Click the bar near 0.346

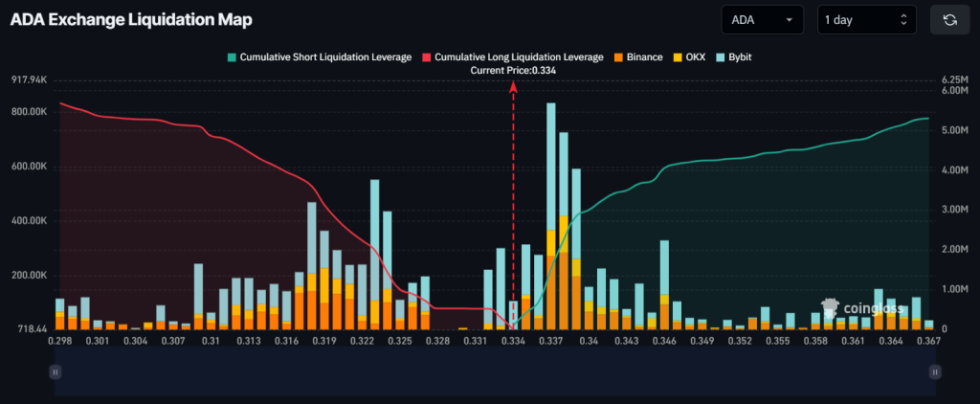coord(664,284)
